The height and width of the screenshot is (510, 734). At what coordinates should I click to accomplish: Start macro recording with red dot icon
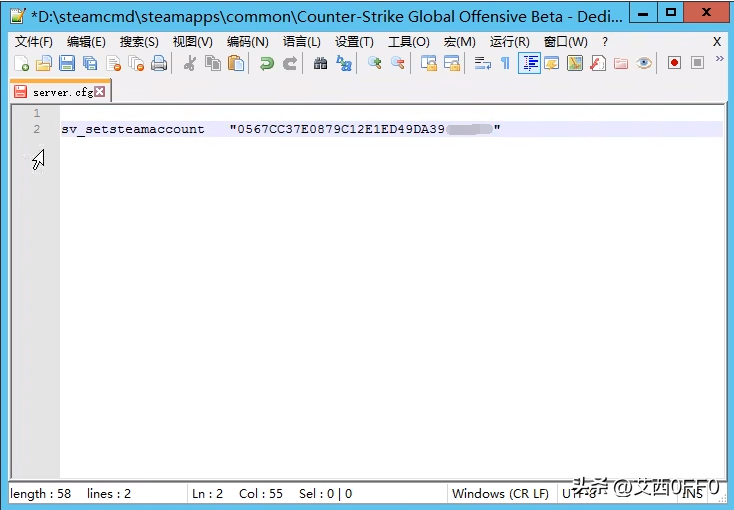[674, 63]
